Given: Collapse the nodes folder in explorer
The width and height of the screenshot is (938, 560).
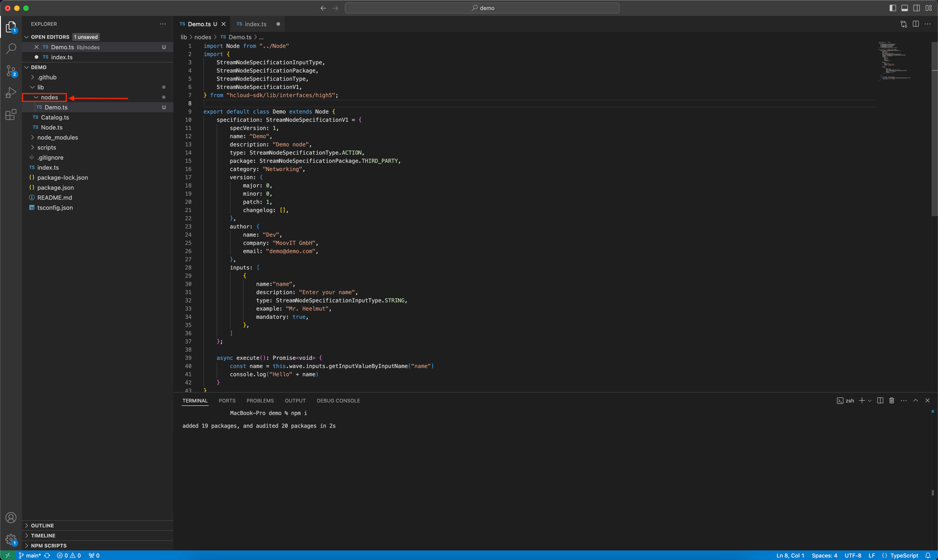Looking at the screenshot, I should pos(49,97).
